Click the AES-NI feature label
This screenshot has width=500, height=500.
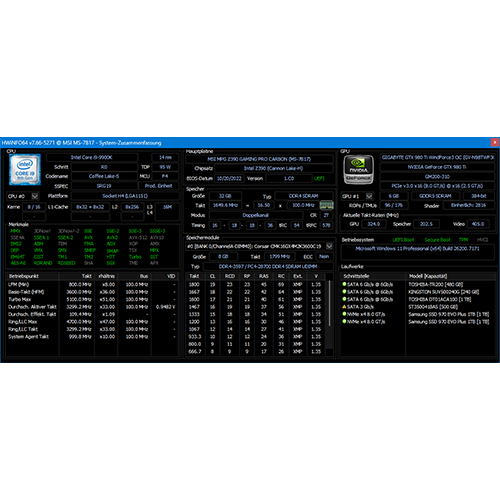pos(18,263)
